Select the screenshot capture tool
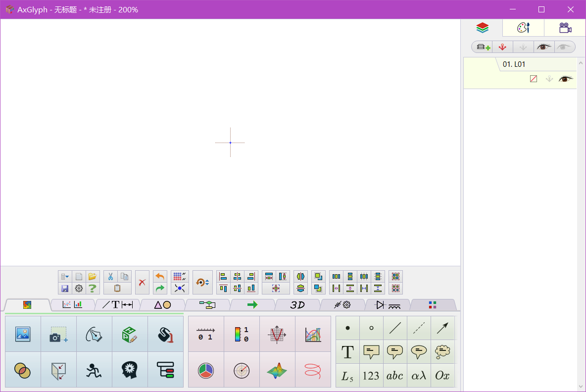 pyautogui.click(x=58, y=334)
